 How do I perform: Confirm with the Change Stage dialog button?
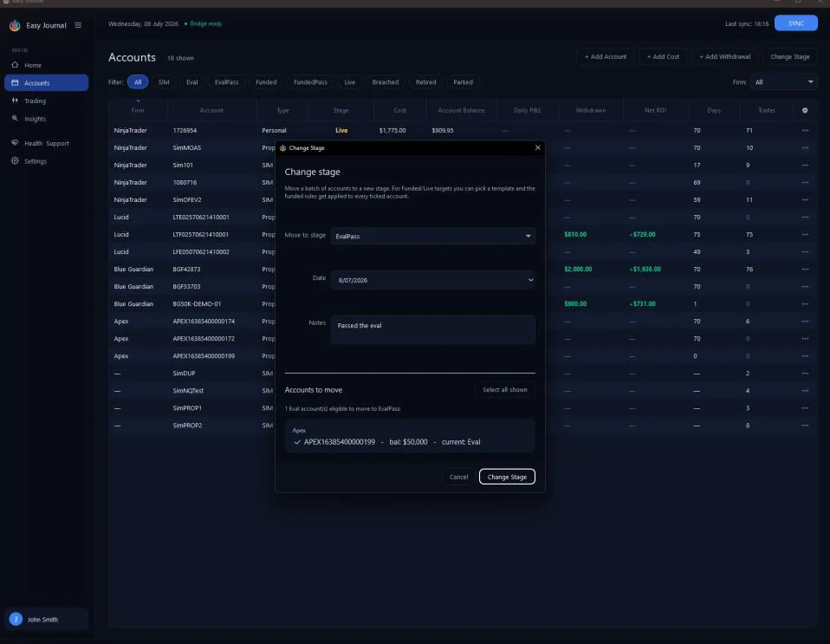coord(507,477)
